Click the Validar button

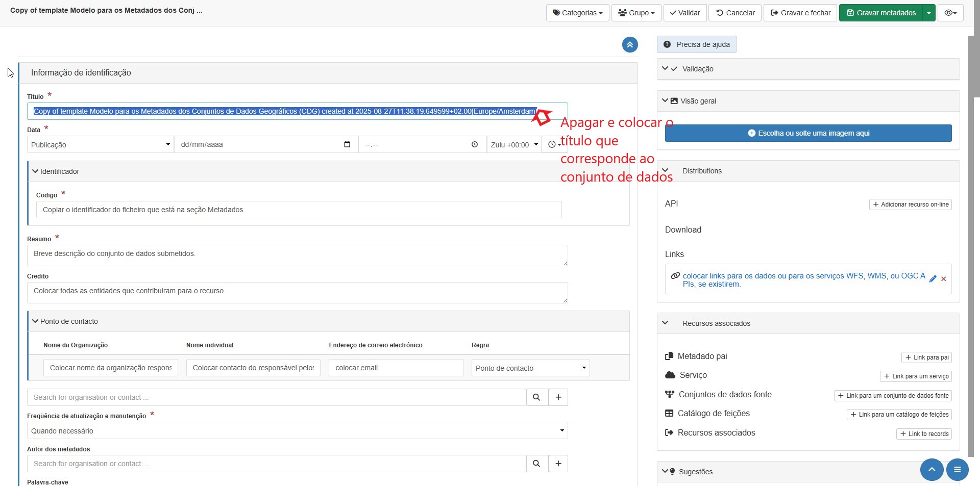click(x=684, y=13)
